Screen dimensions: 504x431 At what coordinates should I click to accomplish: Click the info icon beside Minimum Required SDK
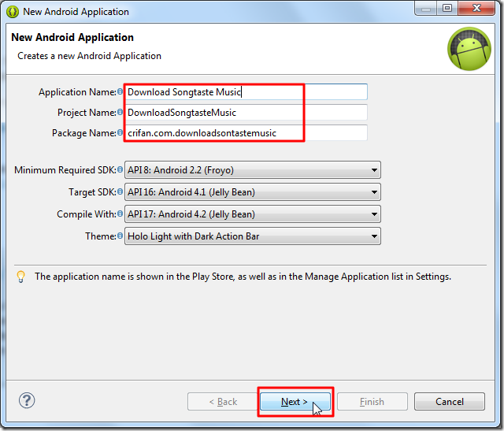click(120, 170)
